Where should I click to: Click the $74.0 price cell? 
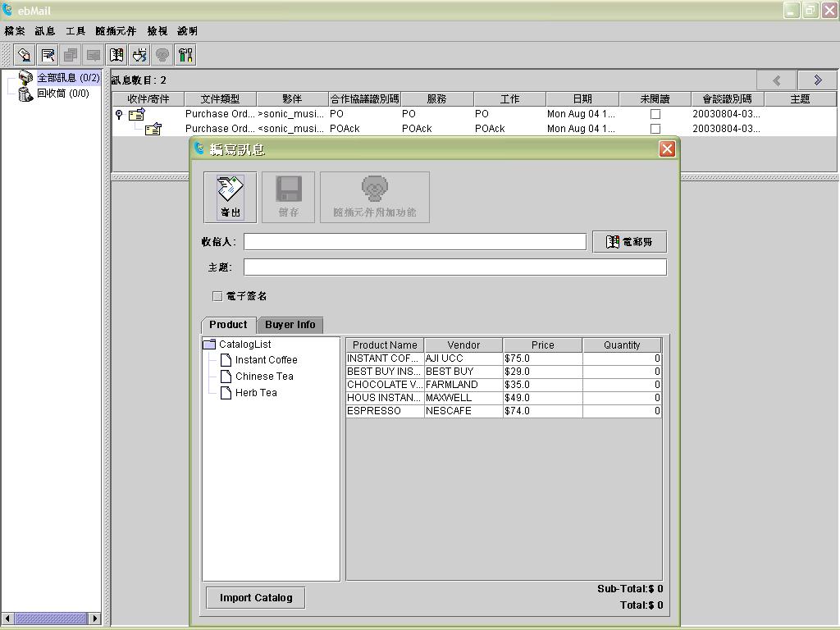click(543, 411)
